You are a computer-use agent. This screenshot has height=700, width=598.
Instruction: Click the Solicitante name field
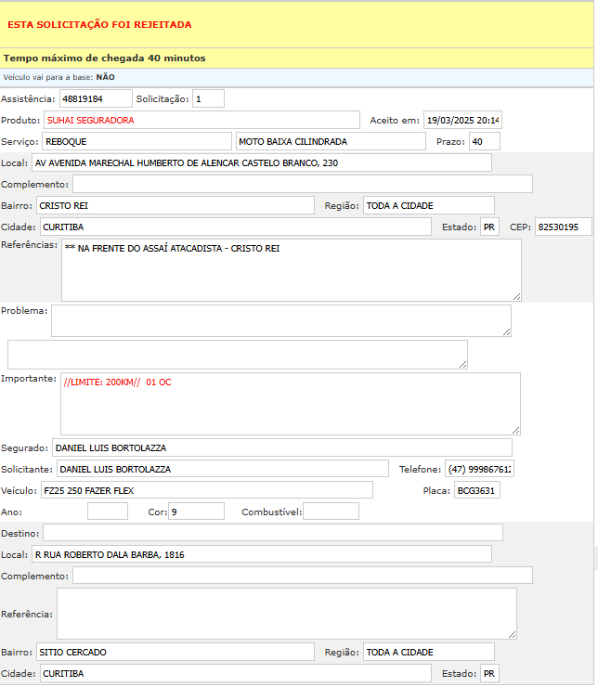pyautogui.click(x=223, y=469)
